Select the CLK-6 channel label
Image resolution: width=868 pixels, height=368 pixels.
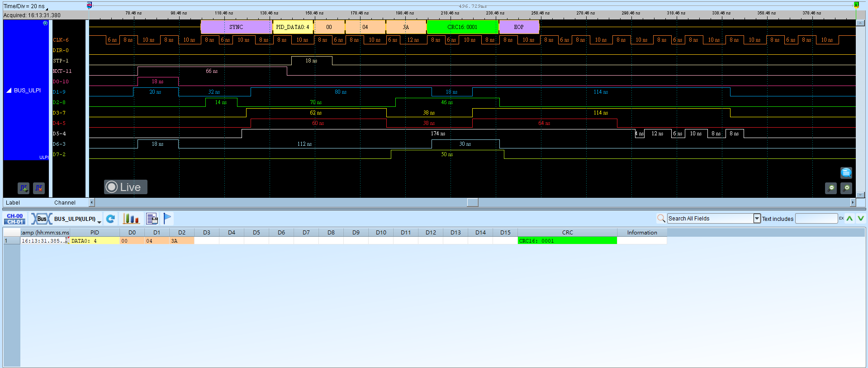coord(61,40)
